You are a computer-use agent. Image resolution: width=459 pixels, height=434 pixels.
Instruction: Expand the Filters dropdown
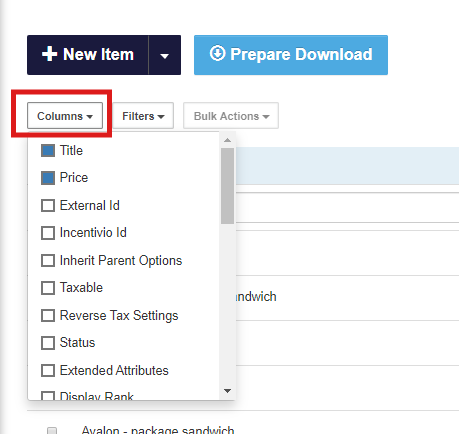143,116
